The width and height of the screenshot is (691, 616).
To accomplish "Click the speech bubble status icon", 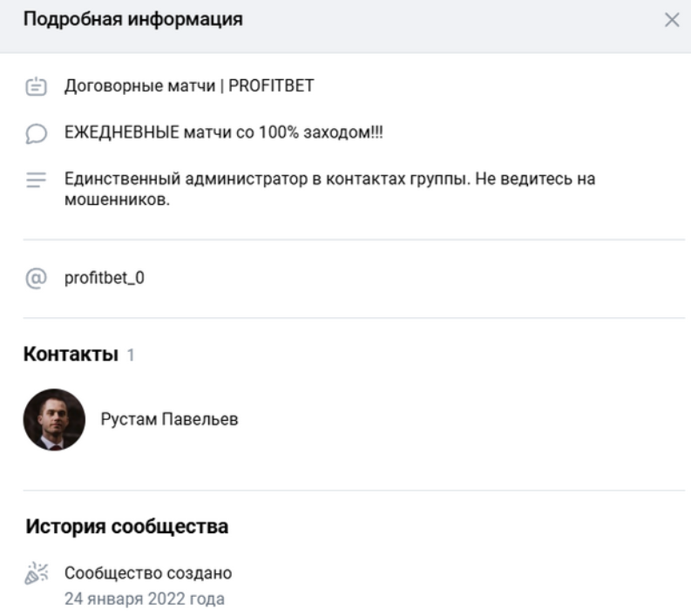I will pos(35,134).
